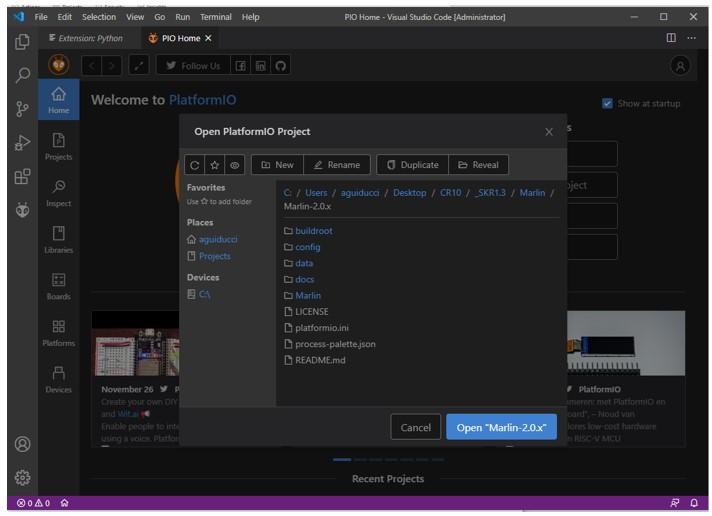Open Run and Debug view

22,143
